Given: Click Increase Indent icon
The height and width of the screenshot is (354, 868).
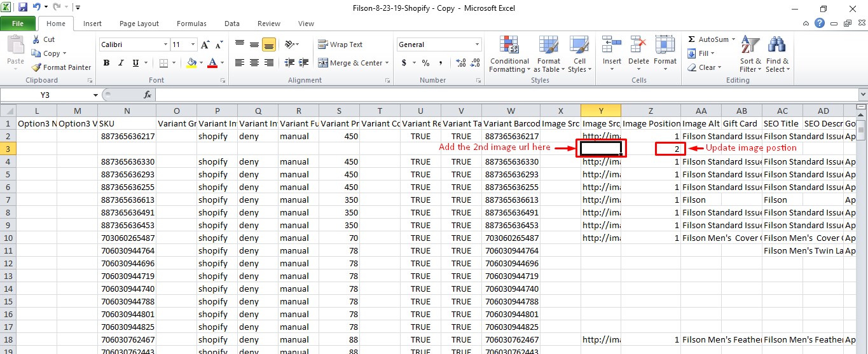Looking at the screenshot, I should (x=303, y=63).
